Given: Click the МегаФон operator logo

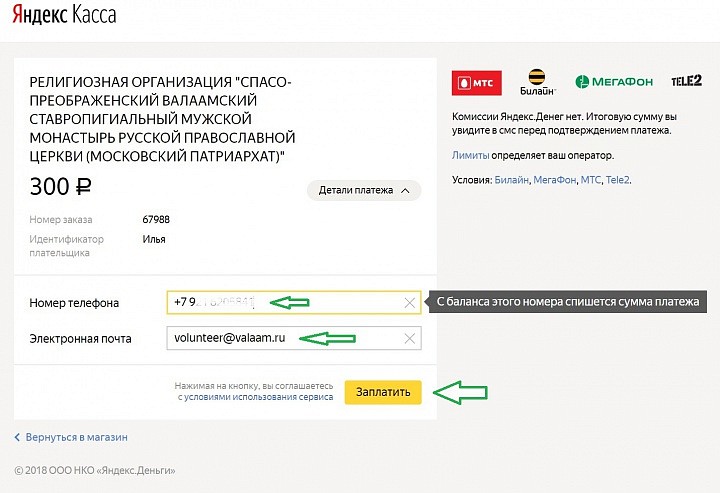Looking at the screenshot, I should click(x=614, y=82).
